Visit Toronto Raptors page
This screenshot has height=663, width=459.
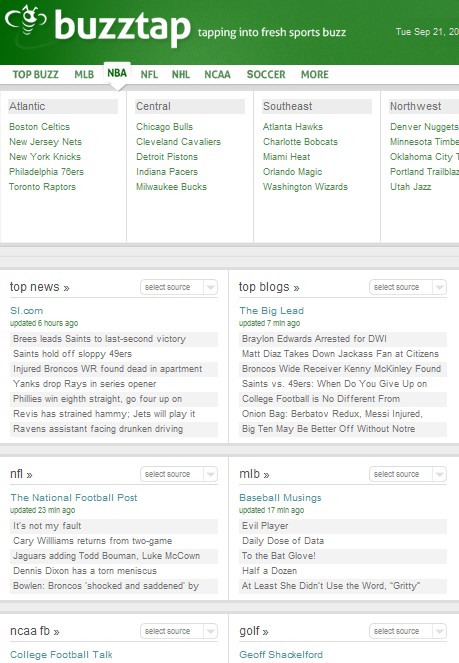pos(42,186)
